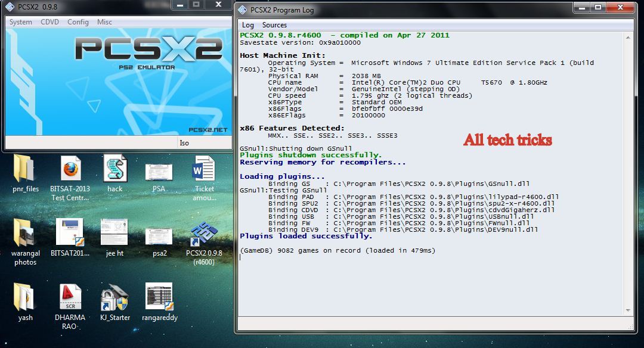This screenshot has height=348, width=644.
Task: Open BITSAT-2013 Test Centre in Firefox
Action: point(70,170)
